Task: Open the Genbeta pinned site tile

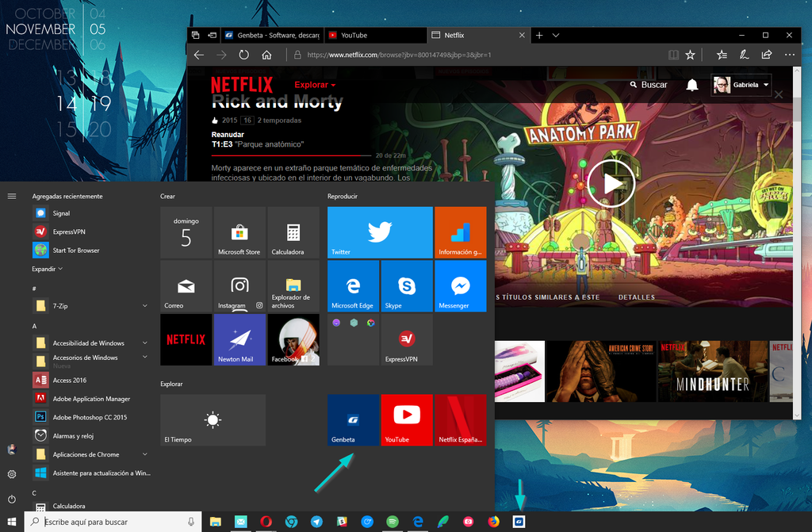Action: pyautogui.click(x=353, y=419)
